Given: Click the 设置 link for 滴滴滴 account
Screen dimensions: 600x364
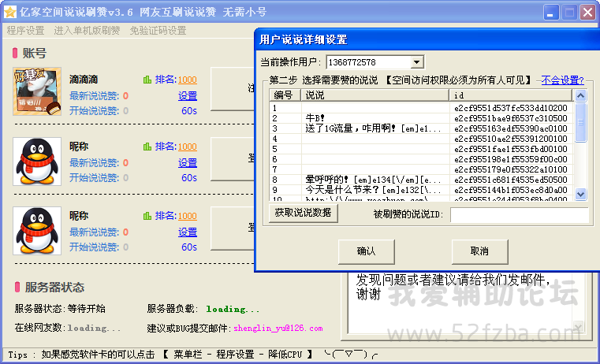Looking at the screenshot, I should point(188,95).
